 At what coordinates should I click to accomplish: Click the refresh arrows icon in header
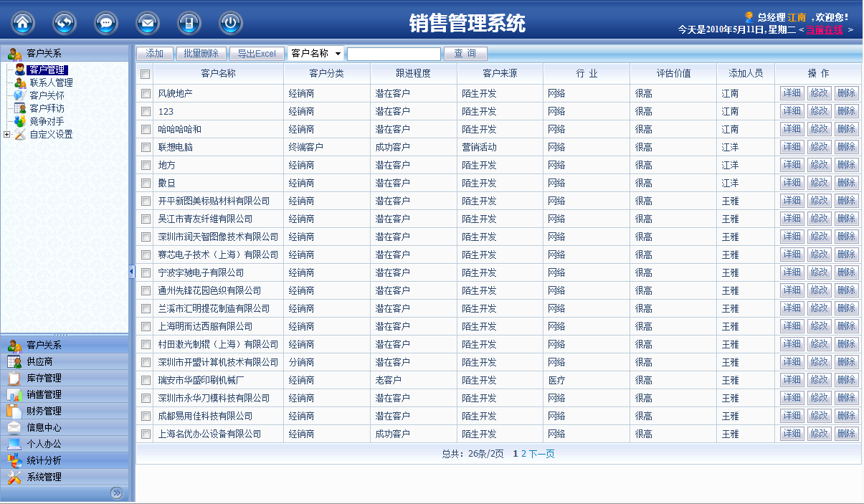point(65,23)
